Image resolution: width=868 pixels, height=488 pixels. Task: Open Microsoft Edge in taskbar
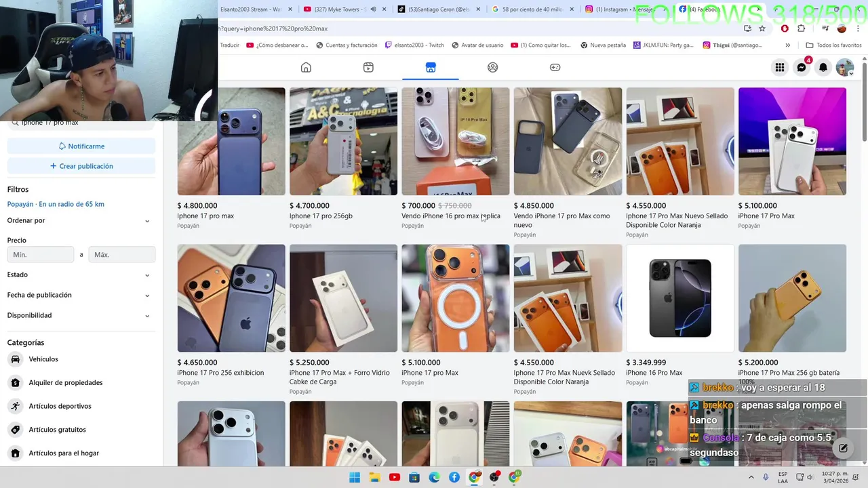click(x=434, y=477)
